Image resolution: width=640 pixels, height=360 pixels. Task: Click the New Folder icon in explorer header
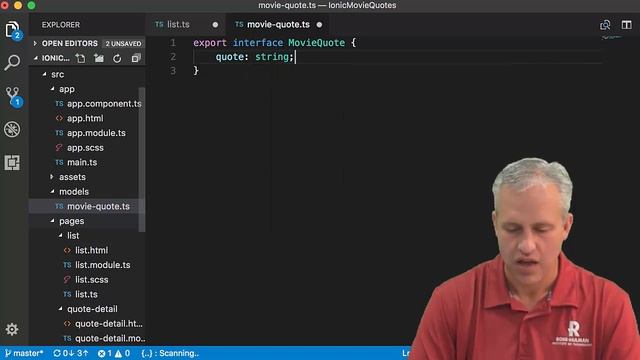coord(99,58)
